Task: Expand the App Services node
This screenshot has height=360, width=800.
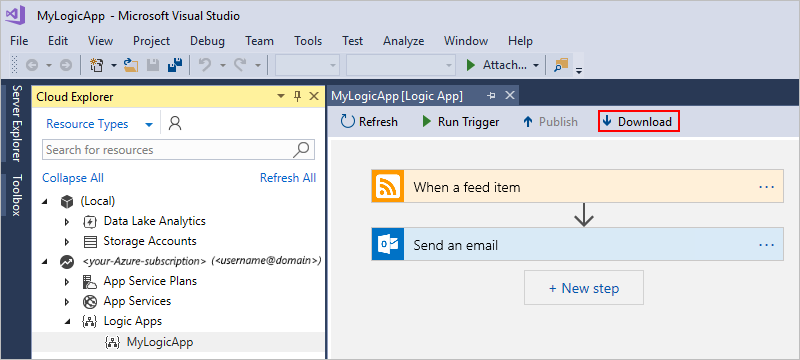Action: tap(66, 302)
